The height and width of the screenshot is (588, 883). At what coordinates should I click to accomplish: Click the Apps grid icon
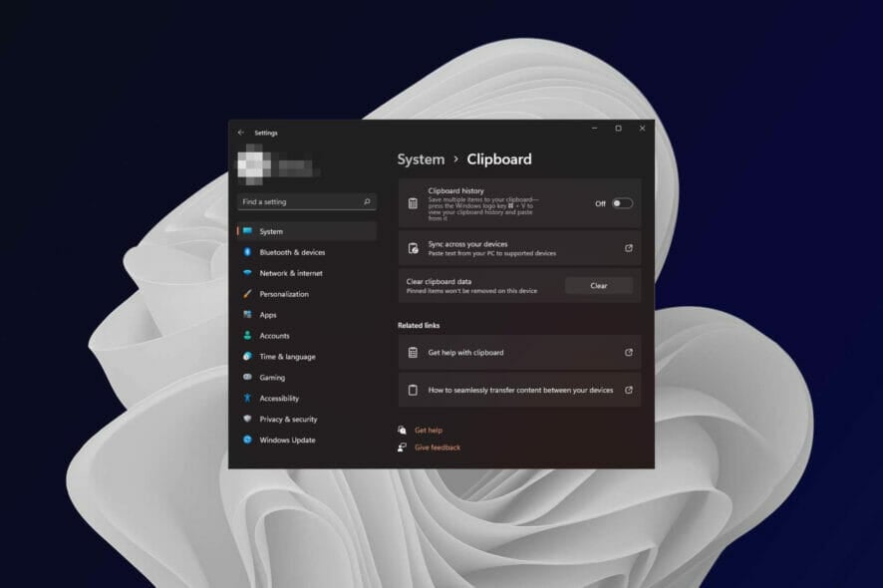[247, 314]
